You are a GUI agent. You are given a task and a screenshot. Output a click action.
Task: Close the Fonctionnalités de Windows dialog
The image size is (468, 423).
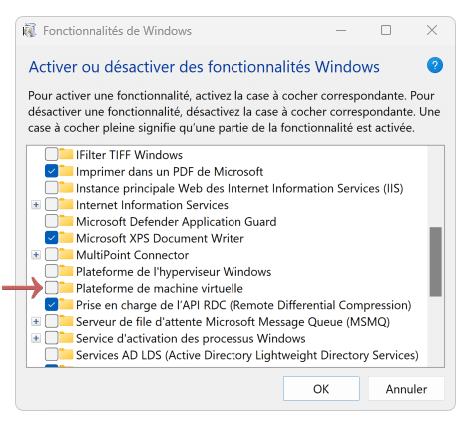point(432,30)
